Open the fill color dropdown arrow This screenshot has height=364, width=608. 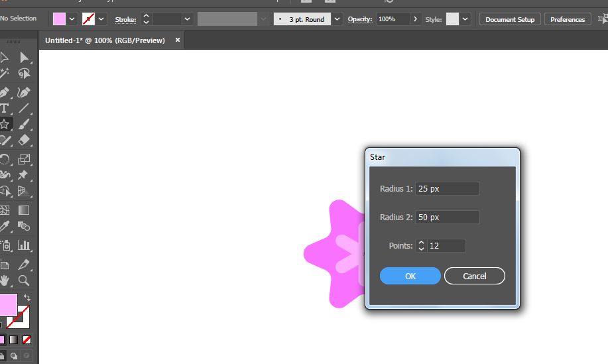click(72, 19)
